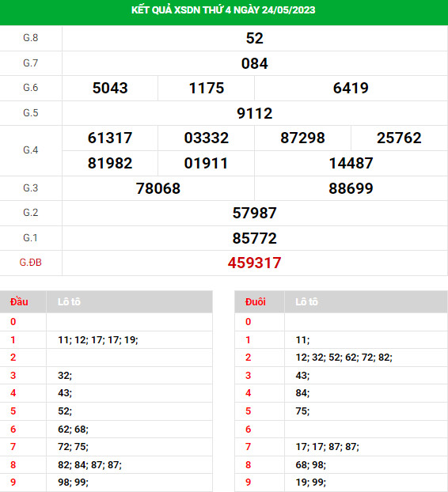This screenshot has width=448, height=492.
Task: Click the G.5 result 9112
Action: (x=254, y=113)
